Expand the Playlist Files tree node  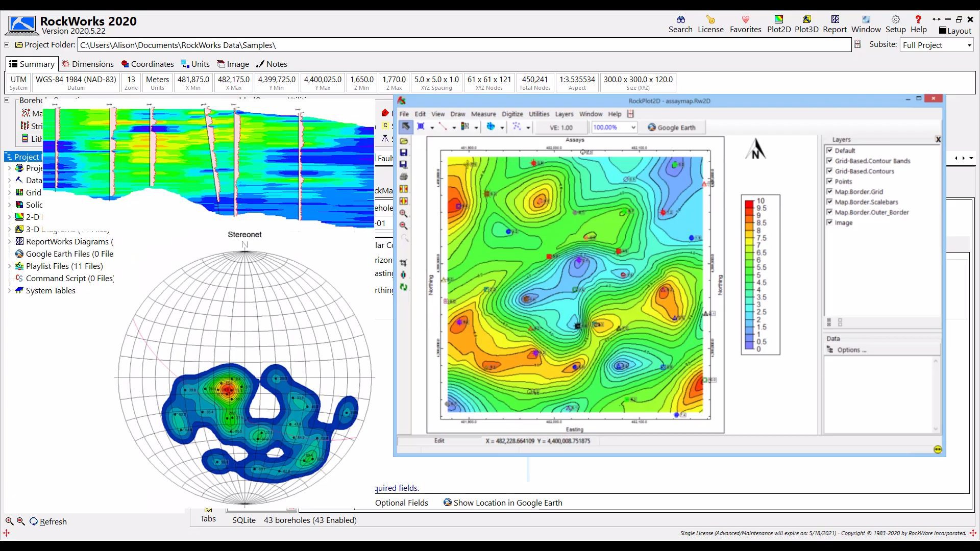point(9,266)
